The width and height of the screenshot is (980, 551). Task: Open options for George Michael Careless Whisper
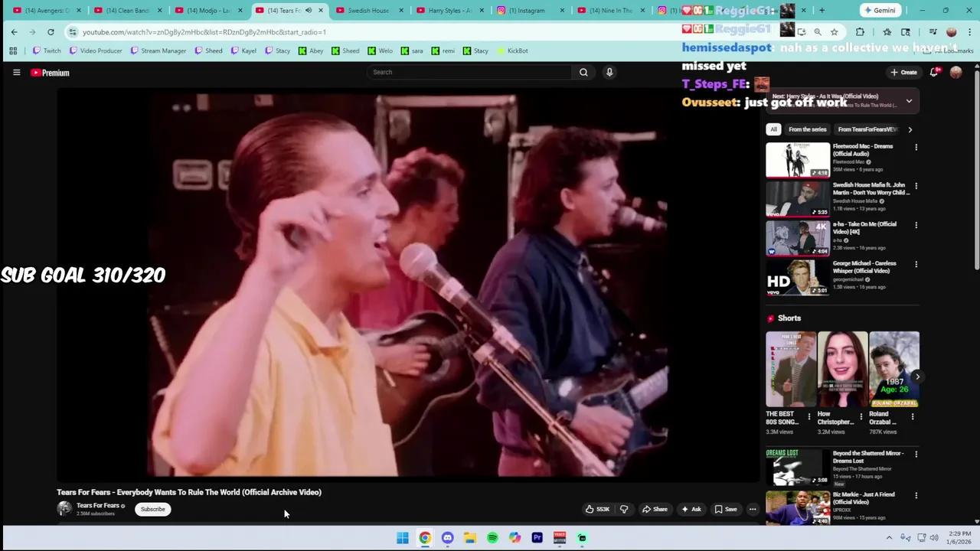pos(916,264)
